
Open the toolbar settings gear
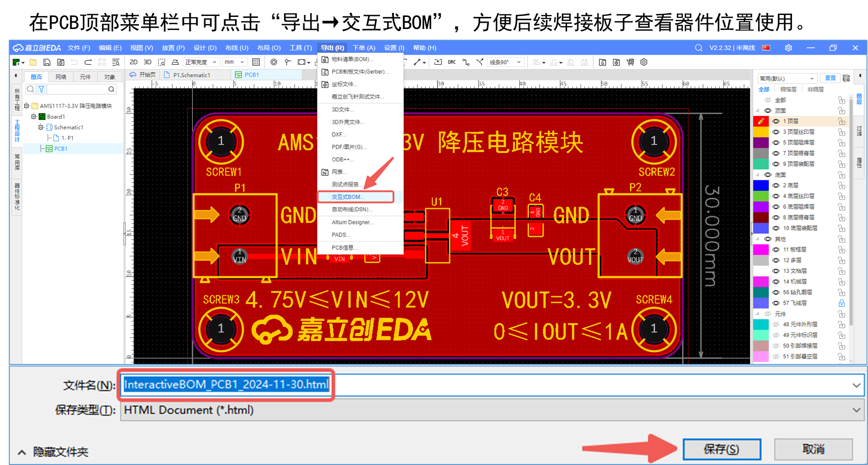pos(644,62)
